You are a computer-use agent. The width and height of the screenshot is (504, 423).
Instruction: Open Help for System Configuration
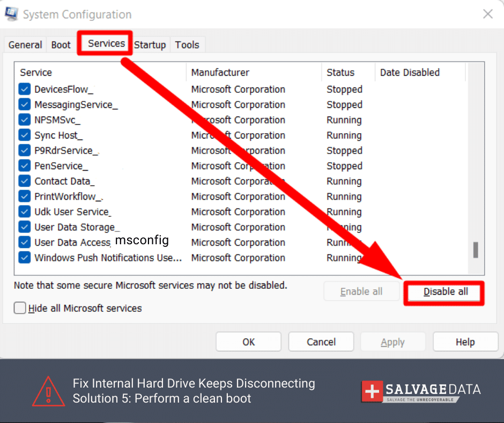tap(465, 342)
